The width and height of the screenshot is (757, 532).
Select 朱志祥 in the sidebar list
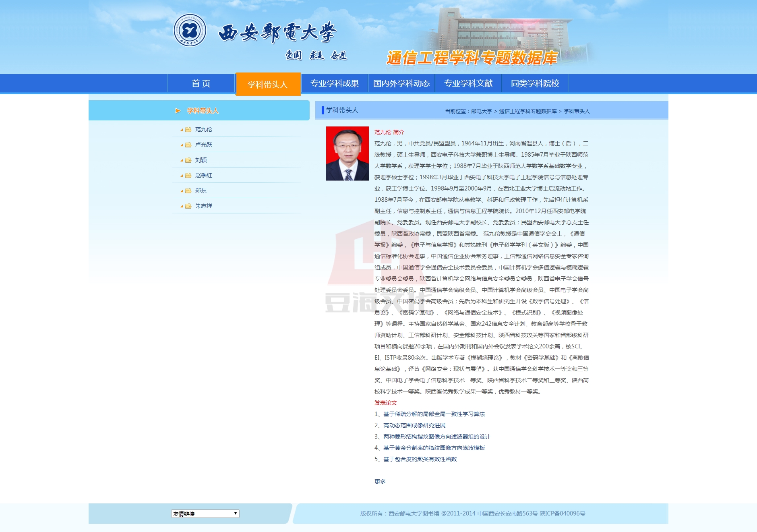tap(204, 206)
